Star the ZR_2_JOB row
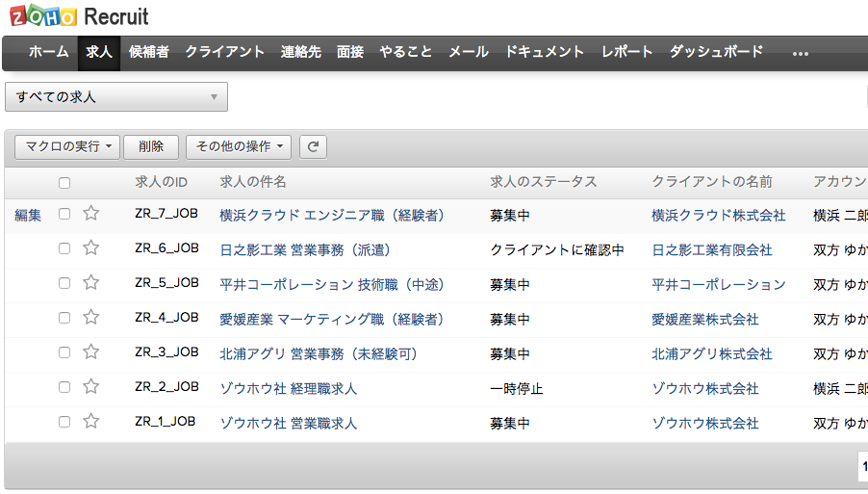Screen dimensions: 868x494 90,386
